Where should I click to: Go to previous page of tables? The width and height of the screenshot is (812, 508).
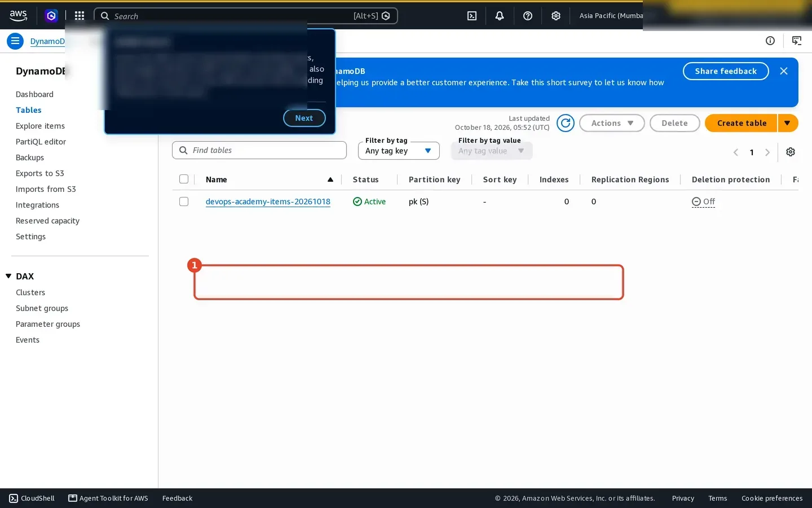(736, 152)
